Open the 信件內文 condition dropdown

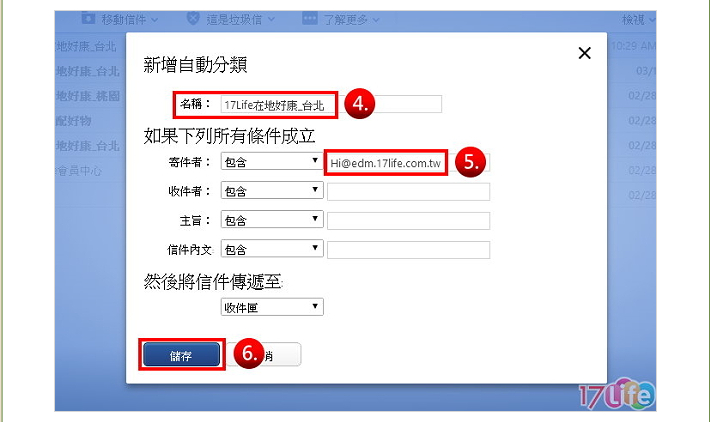(272, 249)
